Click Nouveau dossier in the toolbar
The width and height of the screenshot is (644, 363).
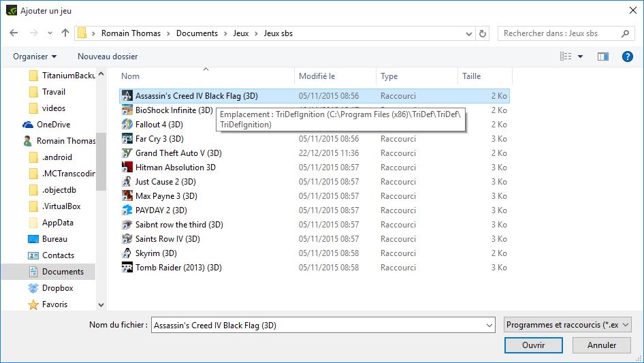(108, 57)
